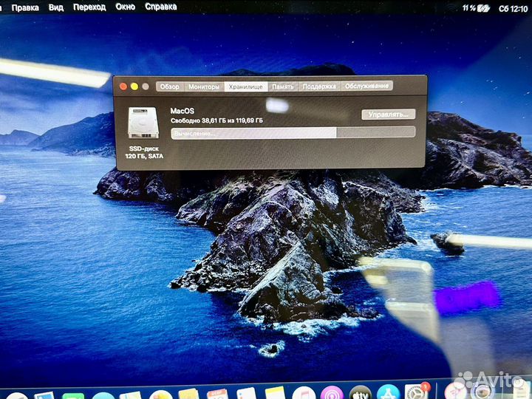Click the 11 % battery percentage
532x399 pixels.
(x=469, y=8)
